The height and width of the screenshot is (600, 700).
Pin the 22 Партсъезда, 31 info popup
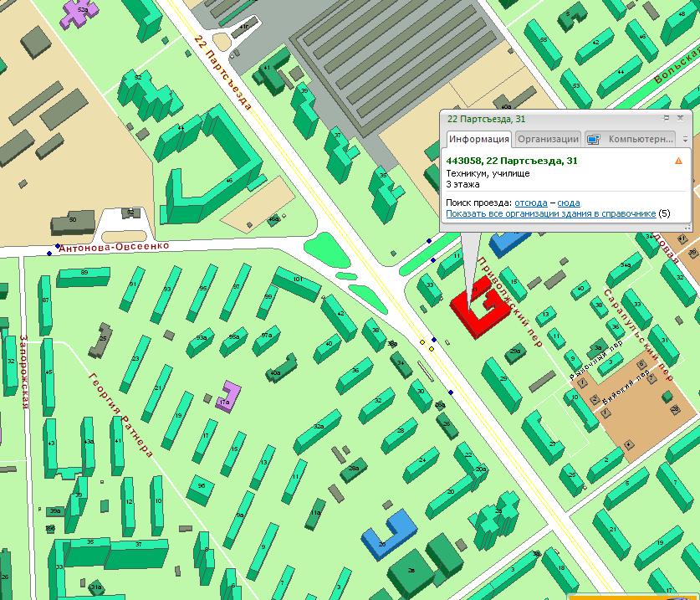point(667,119)
